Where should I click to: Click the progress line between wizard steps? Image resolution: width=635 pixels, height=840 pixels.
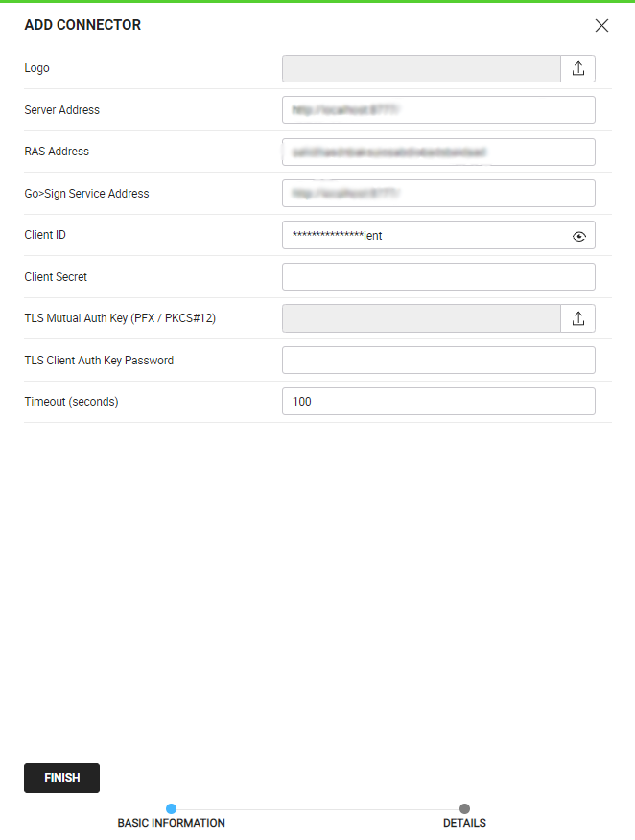tap(317, 809)
